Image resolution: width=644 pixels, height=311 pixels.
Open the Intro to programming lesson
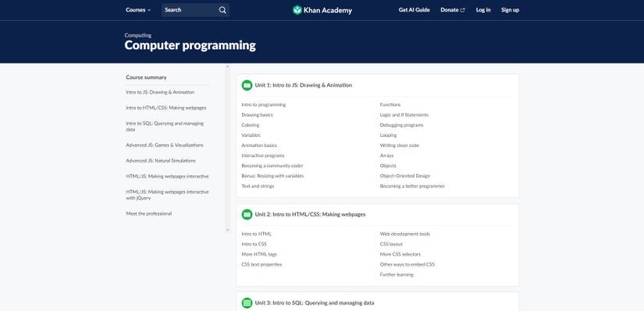click(264, 105)
